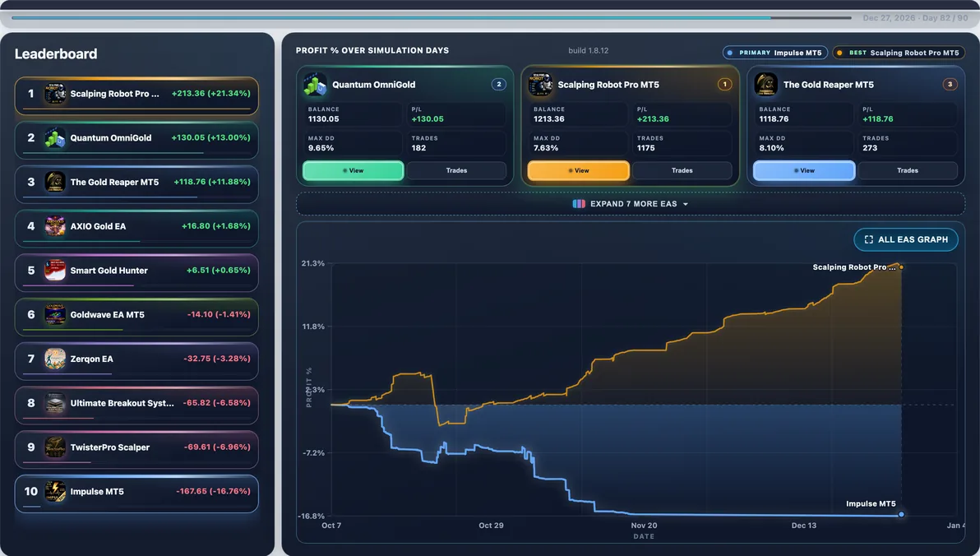The image size is (980, 556).
Task: Click the Goldwave EA MT5 icon
Action: click(55, 314)
